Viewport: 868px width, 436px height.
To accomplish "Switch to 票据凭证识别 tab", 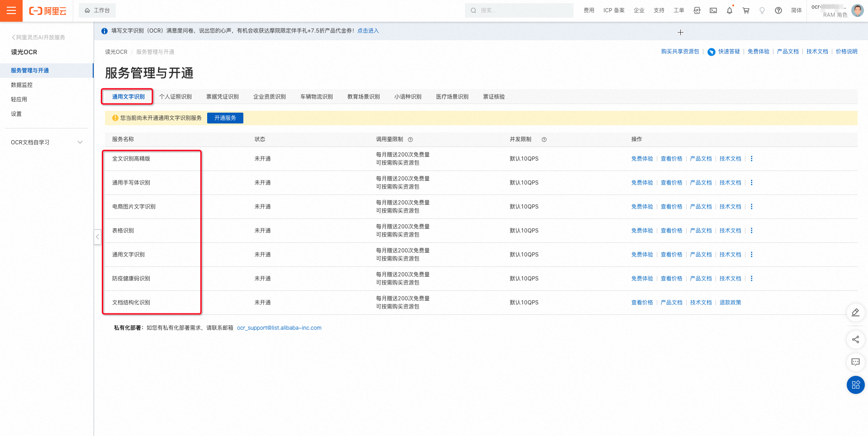I will pos(222,97).
